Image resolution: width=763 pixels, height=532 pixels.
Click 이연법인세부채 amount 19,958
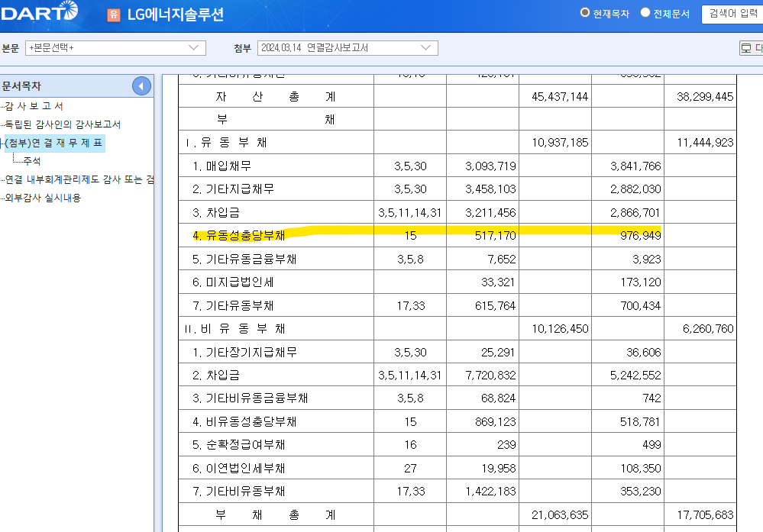498,469
